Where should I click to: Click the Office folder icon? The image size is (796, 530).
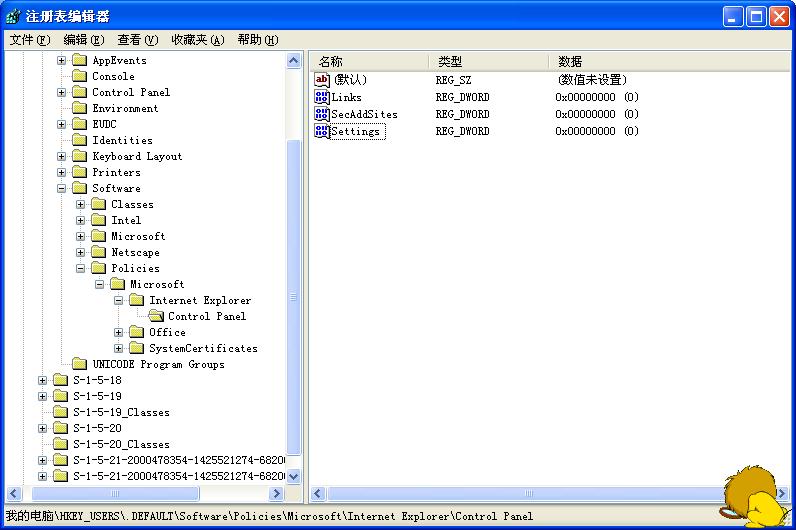click(x=137, y=333)
